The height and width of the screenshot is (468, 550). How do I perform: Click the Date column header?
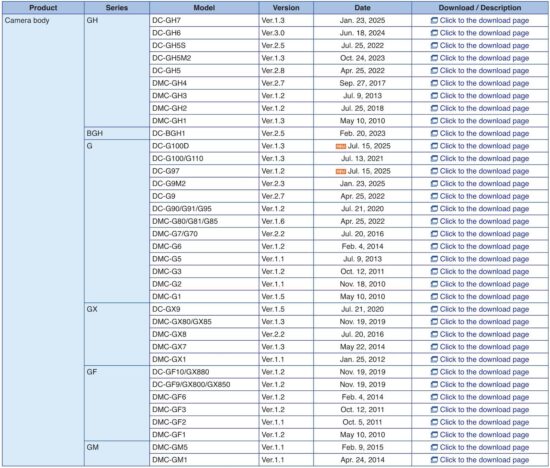coord(362,8)
